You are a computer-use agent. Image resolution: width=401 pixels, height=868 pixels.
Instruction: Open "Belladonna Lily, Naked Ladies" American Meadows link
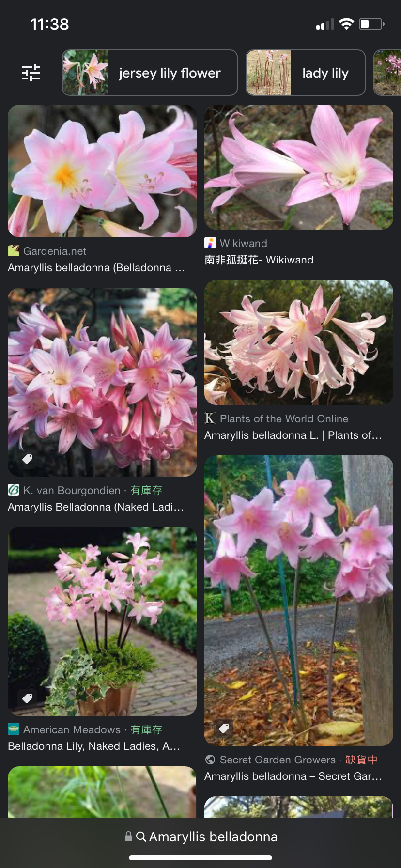(94, 746)
